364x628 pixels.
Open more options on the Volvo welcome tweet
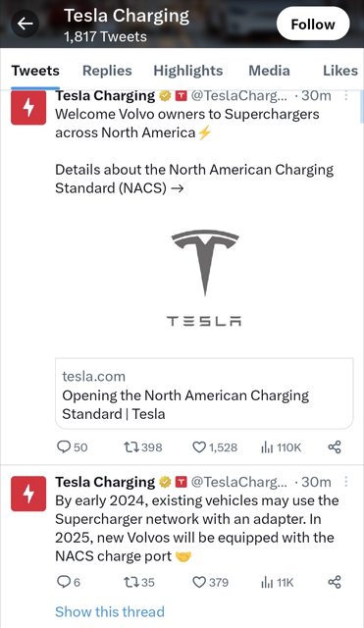click(x=346, y=96)
